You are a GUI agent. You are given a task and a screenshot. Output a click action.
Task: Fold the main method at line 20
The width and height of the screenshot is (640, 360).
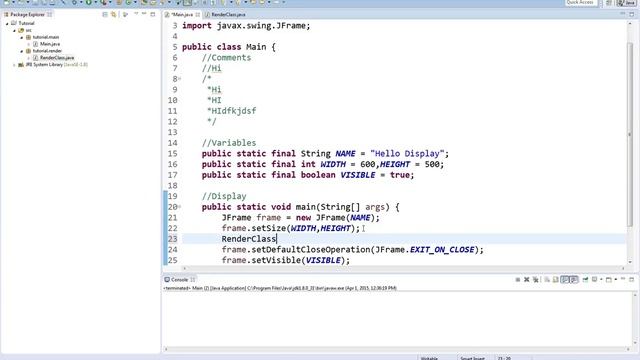[180, 207]
